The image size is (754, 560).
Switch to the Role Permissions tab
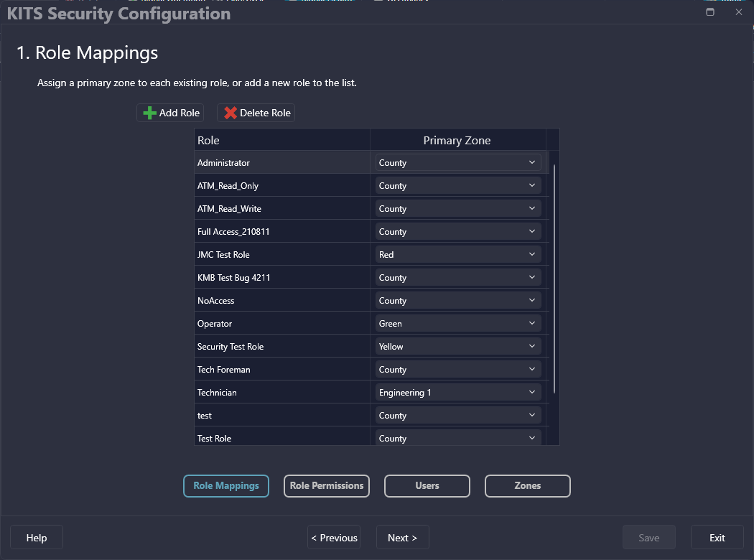coord(327,486)
